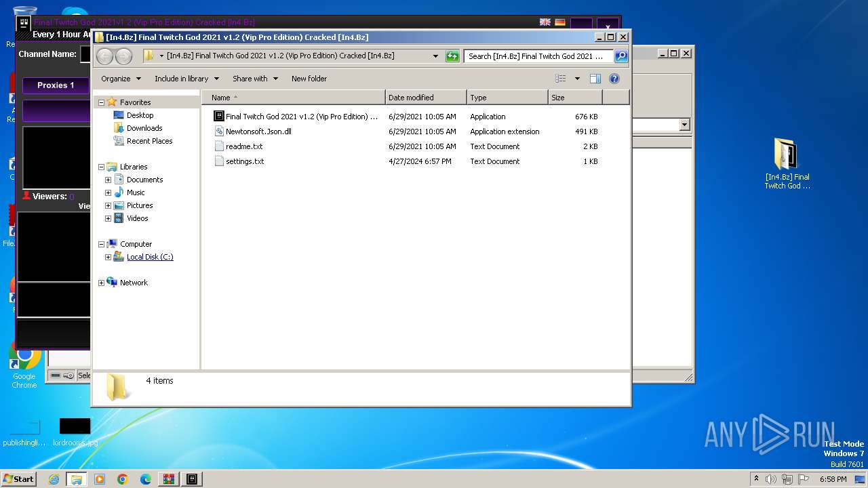Open the network tray icon
The image size is (868, 488).
[x=787, y=479]
